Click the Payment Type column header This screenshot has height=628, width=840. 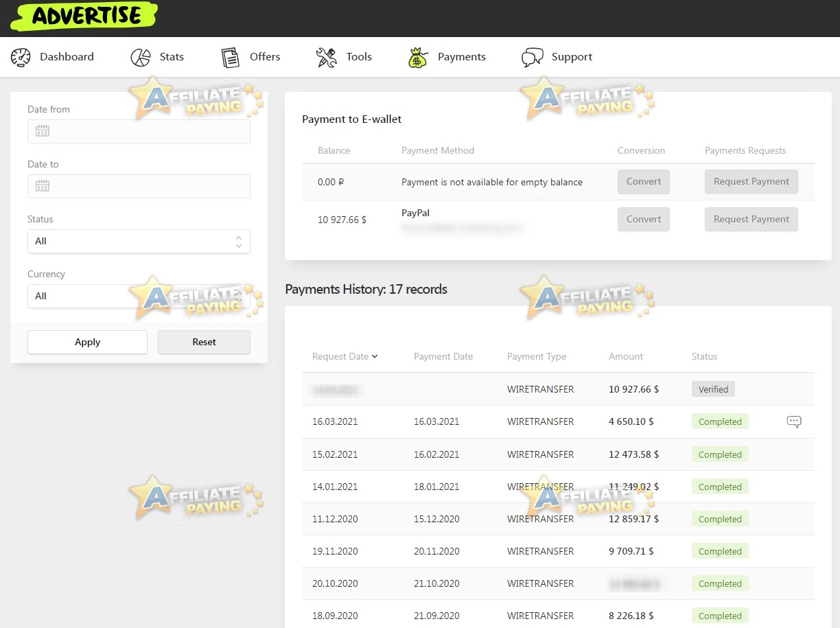(537, 357)
